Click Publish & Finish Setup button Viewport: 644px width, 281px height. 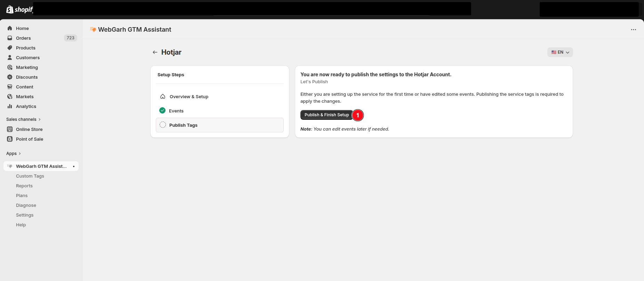point(327,115)
